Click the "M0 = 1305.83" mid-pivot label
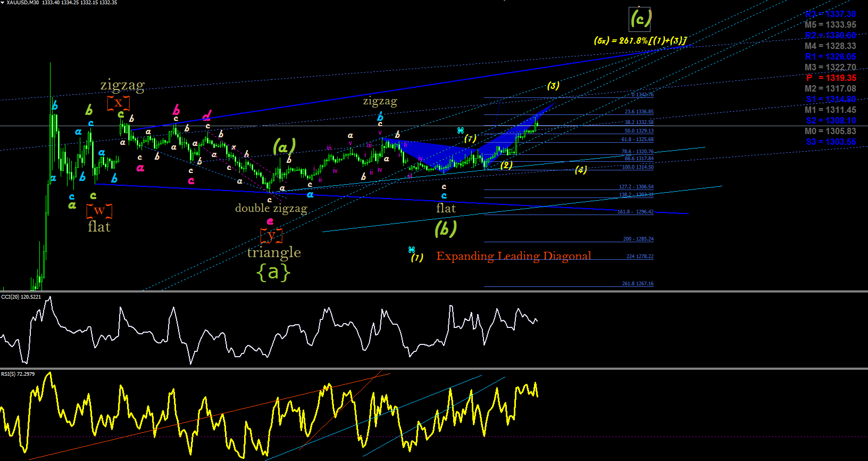 (830, 131)
